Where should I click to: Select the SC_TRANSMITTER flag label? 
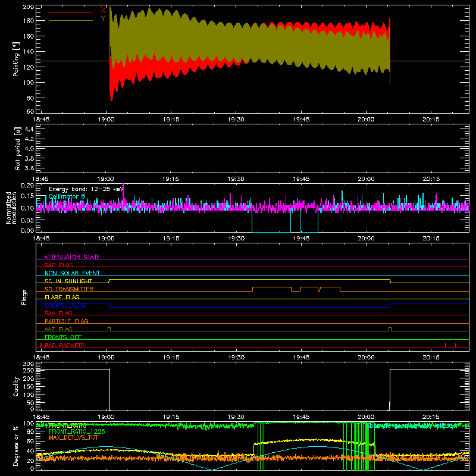tap(69, 289)
